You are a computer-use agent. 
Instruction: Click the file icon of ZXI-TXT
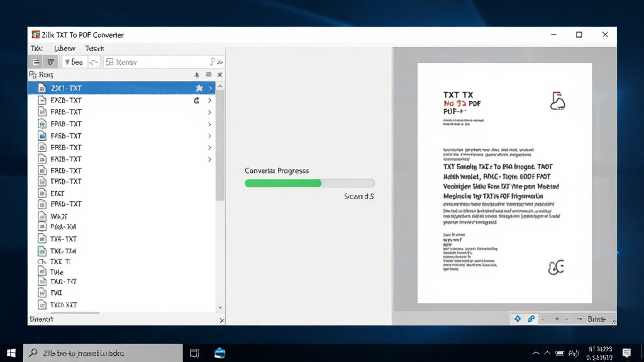click(42, 88)
